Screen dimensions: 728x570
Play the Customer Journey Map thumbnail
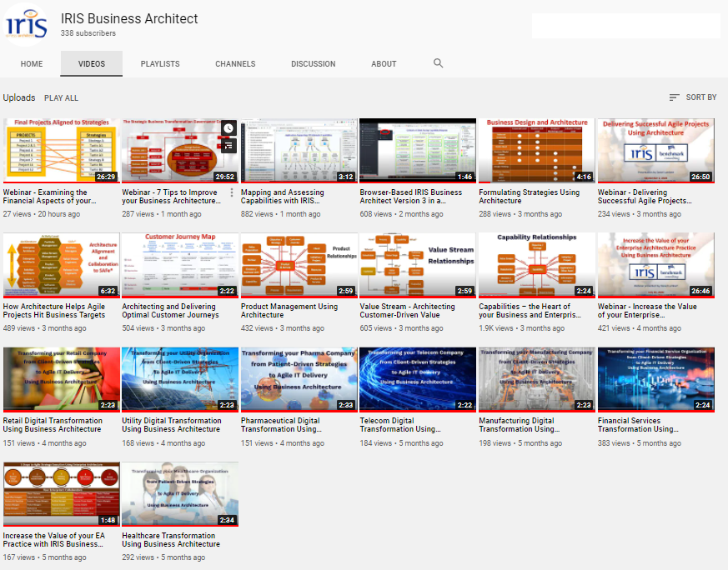180,265
